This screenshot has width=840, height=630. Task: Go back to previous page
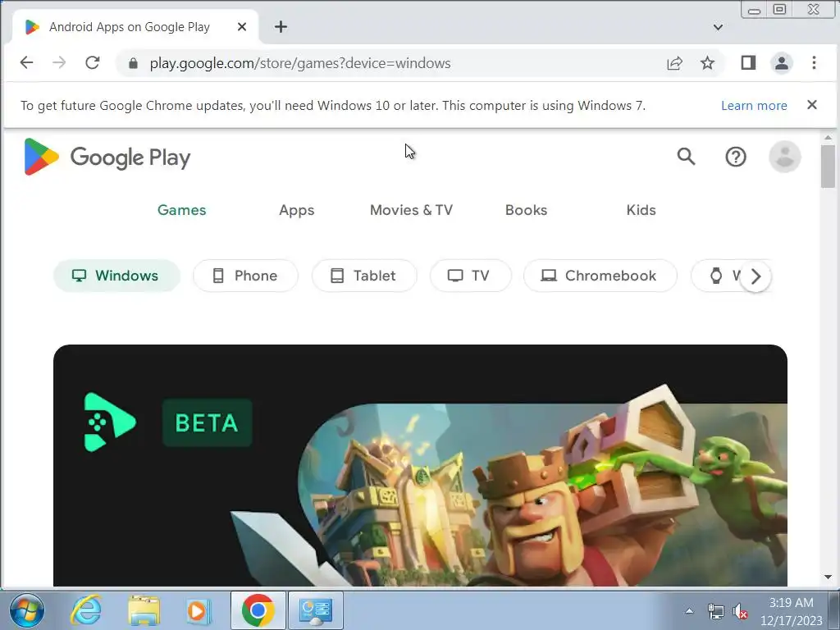coord(26,62)
